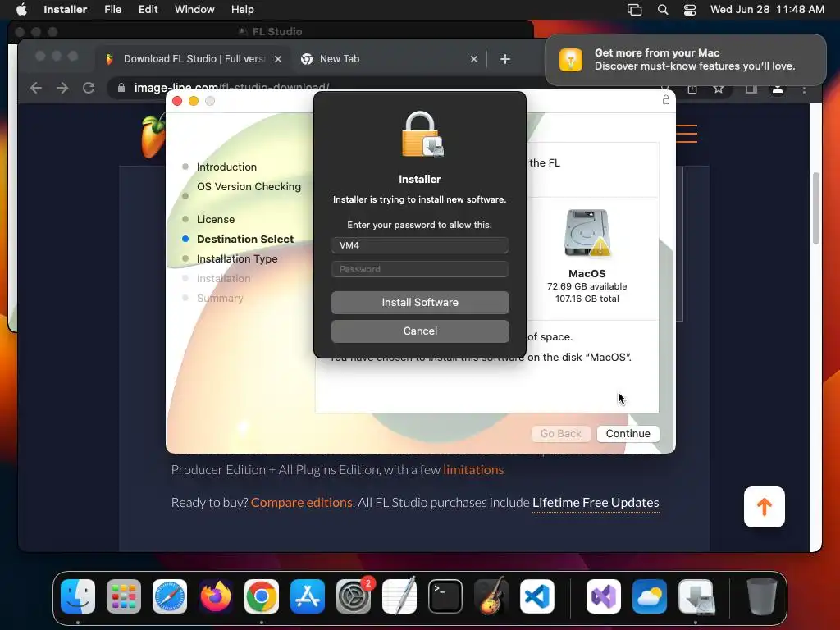Viewport: 840px width, 630px height.
Task: Open Spotlight search in the menu bar
Action: [x=663, y=10]
